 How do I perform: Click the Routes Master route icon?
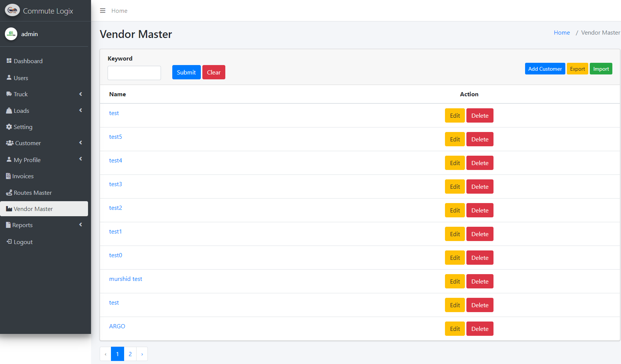pos(9,193)
